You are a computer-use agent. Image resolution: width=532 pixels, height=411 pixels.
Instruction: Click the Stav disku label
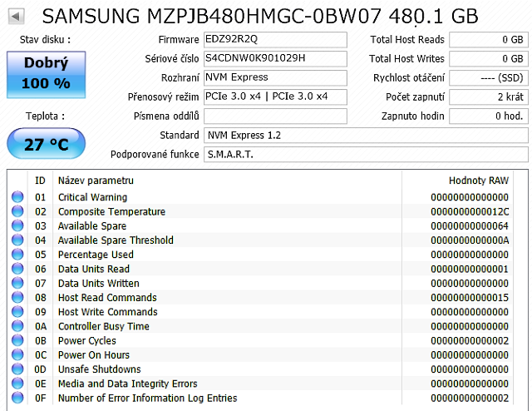tap(45, 40)
